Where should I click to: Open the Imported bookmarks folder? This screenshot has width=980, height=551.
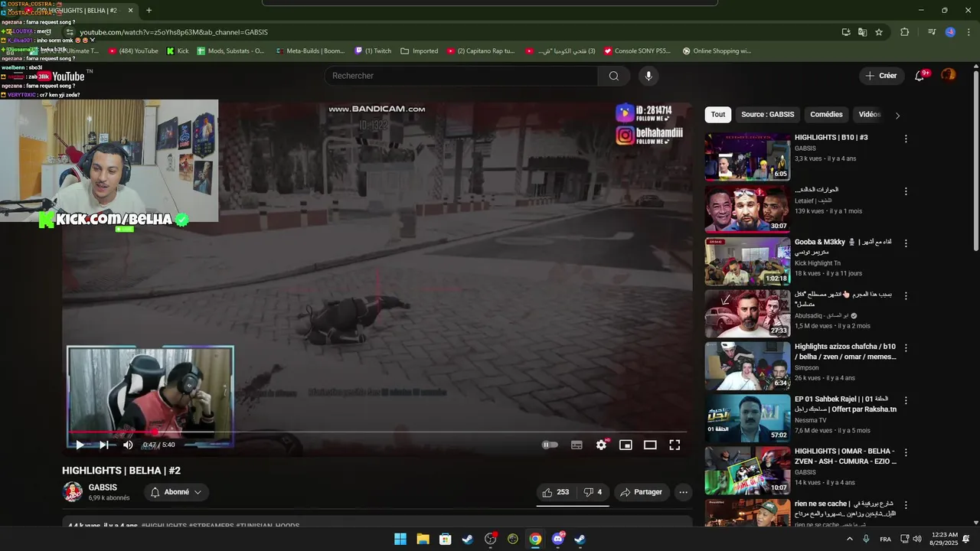420,51
